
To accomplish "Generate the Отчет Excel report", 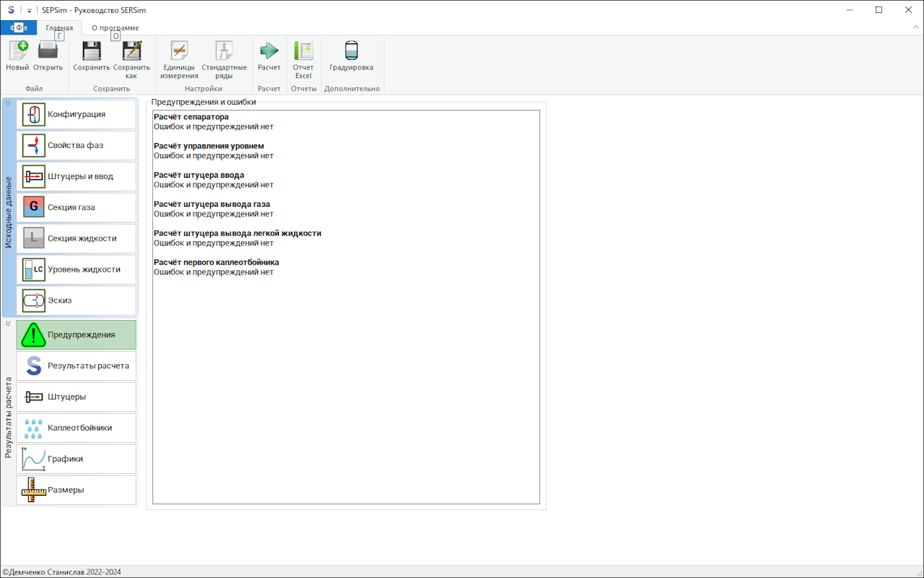I will point(303,51).
